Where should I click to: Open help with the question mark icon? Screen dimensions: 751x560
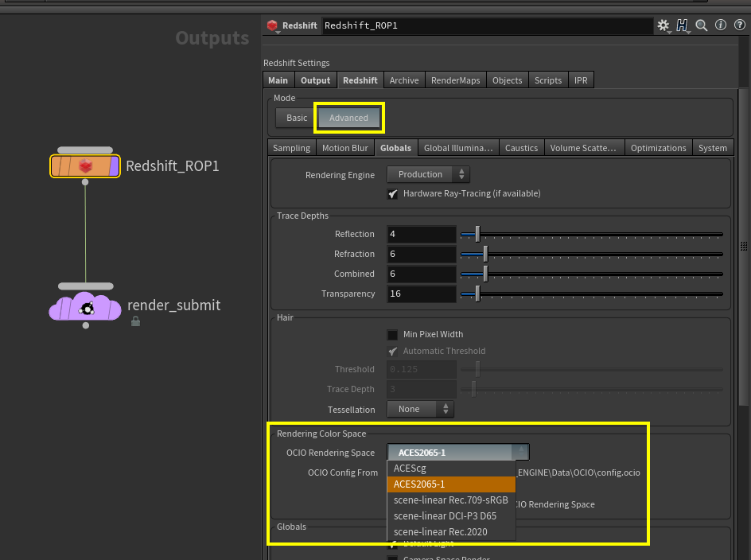(x=740, y=25)
